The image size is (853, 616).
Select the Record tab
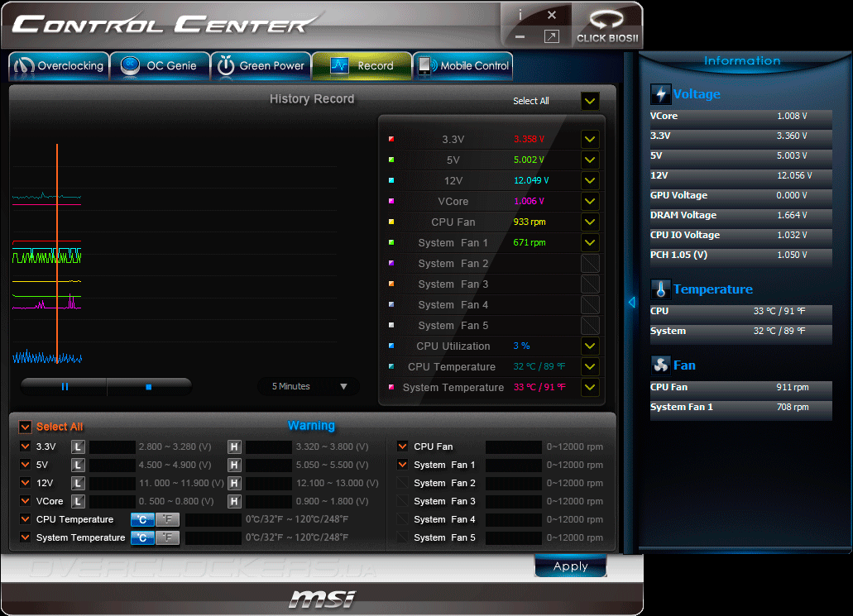click(362, 66)
